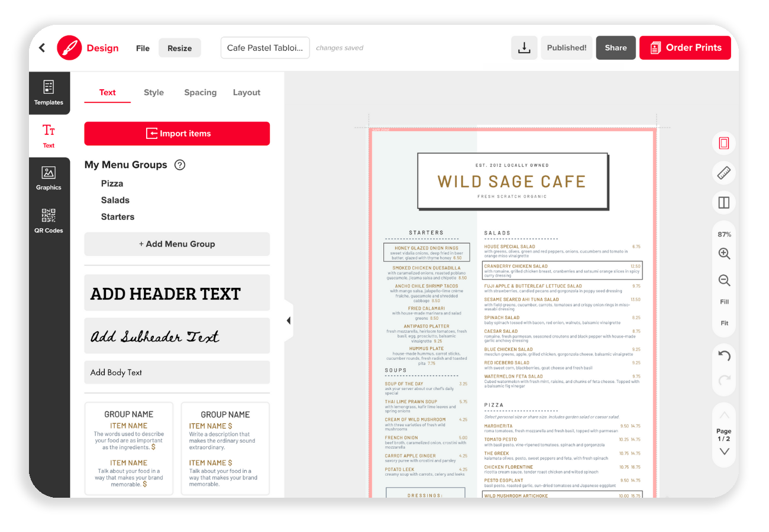Add Header Text block
This screenshot has width=769, height=532.
pos(177,293)
